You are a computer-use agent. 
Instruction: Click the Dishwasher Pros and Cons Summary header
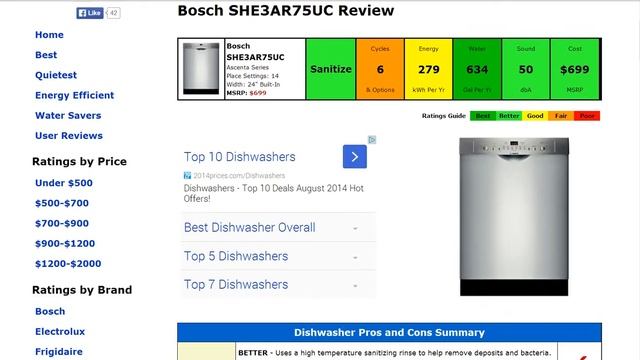(389, 332)
